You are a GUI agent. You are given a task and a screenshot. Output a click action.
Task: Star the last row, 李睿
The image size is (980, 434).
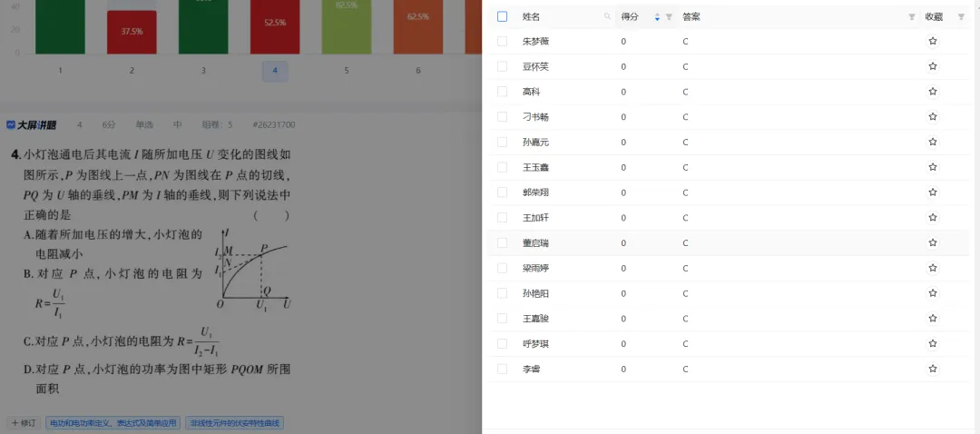point(933,369)
